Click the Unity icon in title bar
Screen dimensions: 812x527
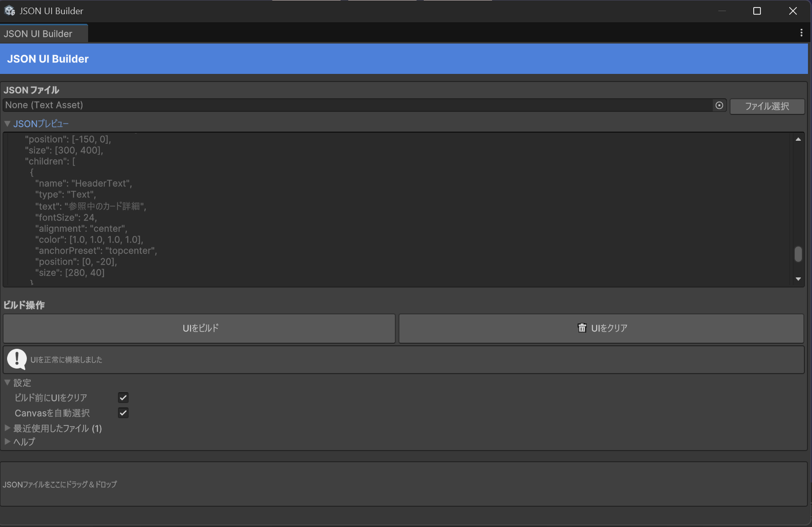coord(10,11)
